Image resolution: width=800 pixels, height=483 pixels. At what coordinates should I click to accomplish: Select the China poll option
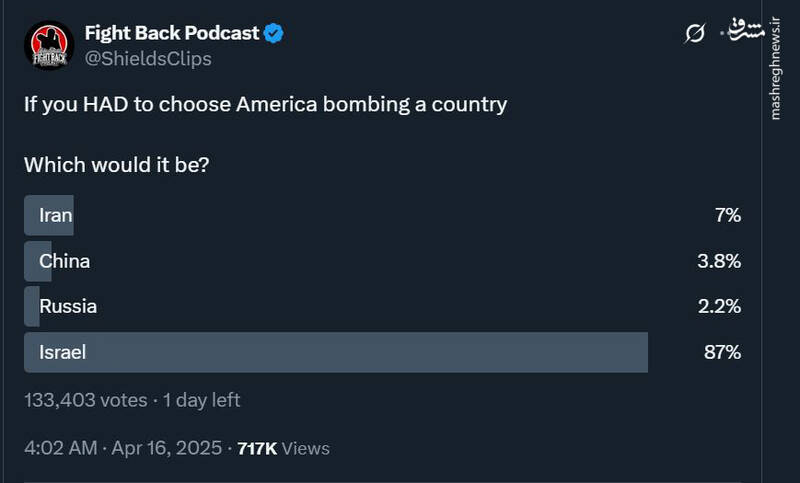point(64,261)
